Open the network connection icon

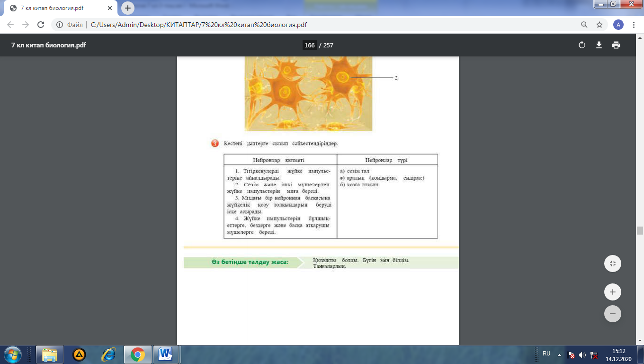click(x=594, y=355)
